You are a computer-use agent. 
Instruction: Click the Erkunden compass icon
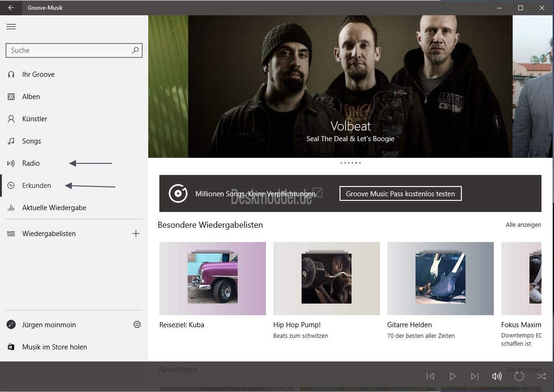[11, 186]
